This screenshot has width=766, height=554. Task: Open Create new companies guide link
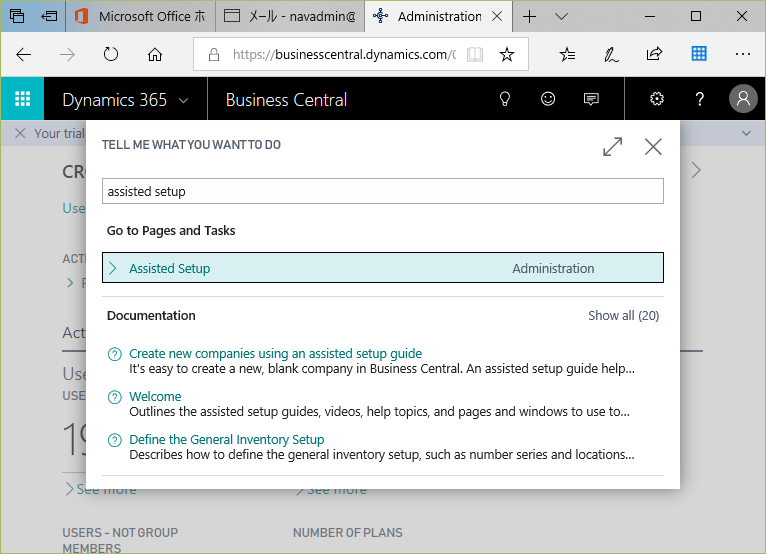276,353
